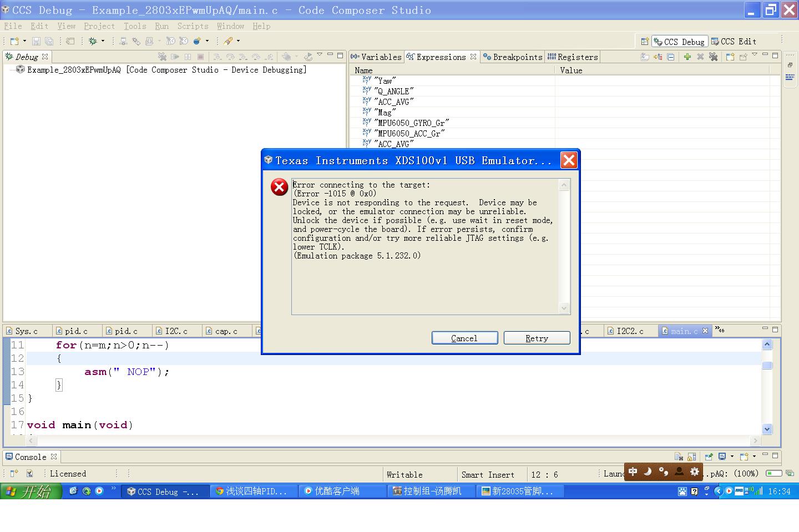The width and height of the screenshot is (799, 532).
Task: Click the dialog message scrollbar down arrow
Action: 564,308
